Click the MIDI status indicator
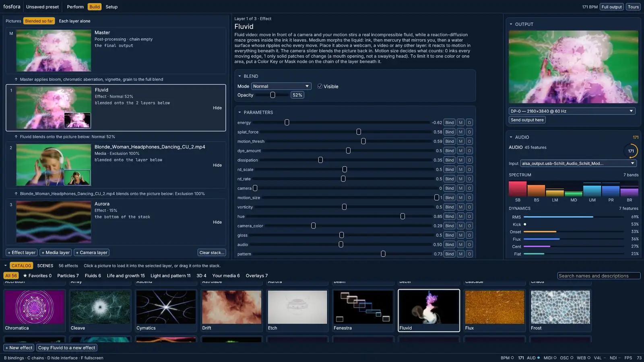The width and height of the screenshot is (644, 362). pyautogui.click(x=550, y=358)
